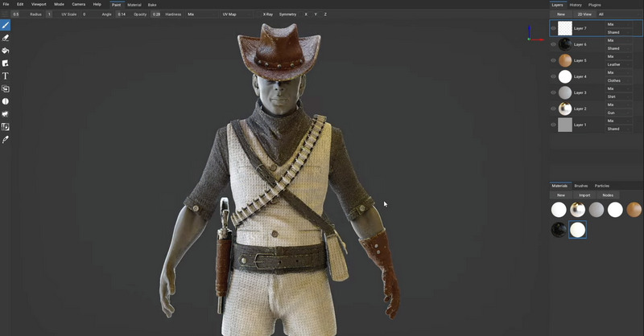Select the Clone tool
The height and width of the screenshot is (336, 644).
tap(6, 88)
